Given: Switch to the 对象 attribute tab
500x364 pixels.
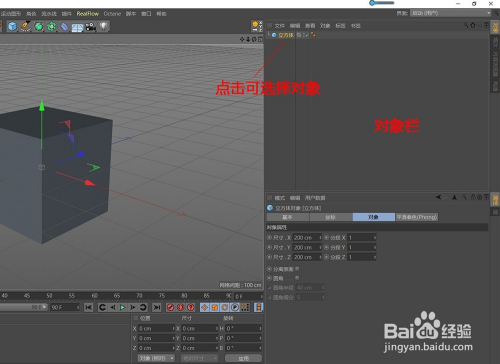Looking at the screenshot, I should (373, 217).
